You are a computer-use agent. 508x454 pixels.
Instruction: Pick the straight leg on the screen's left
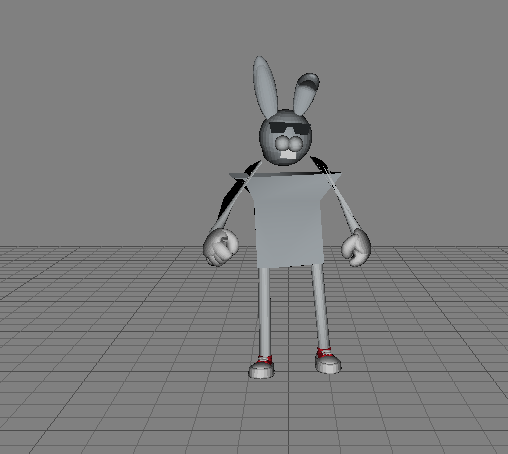click(x=264, y=312)
